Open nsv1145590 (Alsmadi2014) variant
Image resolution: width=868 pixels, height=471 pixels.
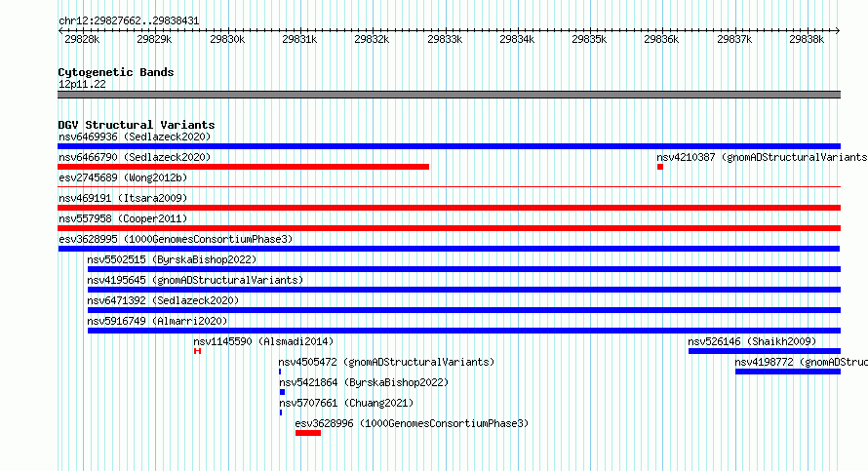(263, 341)
